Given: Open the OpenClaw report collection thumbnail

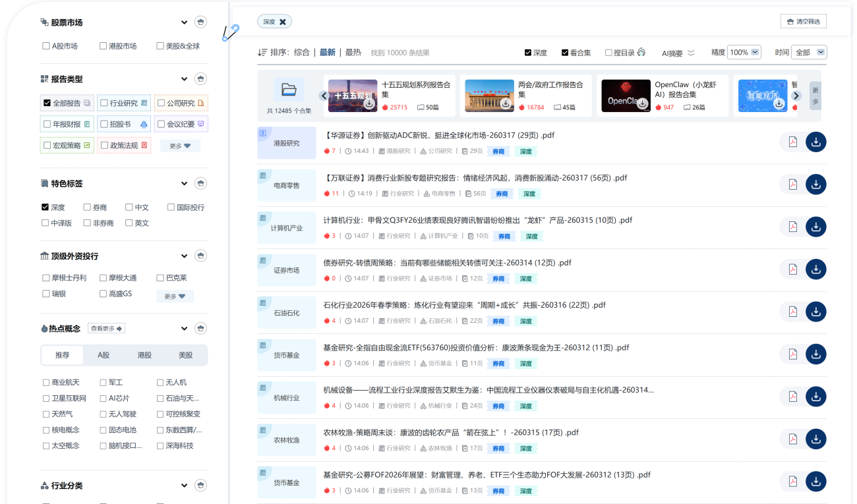Looking at the screenshot, I should pos(626,96).
